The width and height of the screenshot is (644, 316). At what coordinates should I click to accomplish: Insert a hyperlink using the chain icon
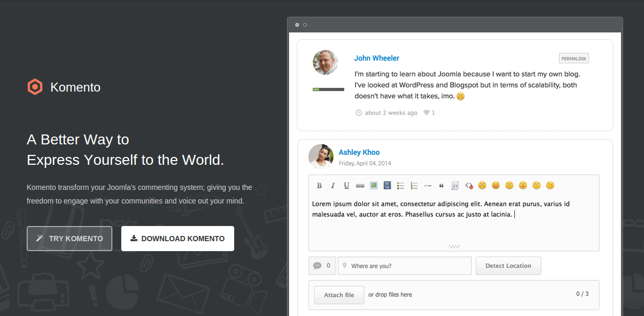(360, 185)
